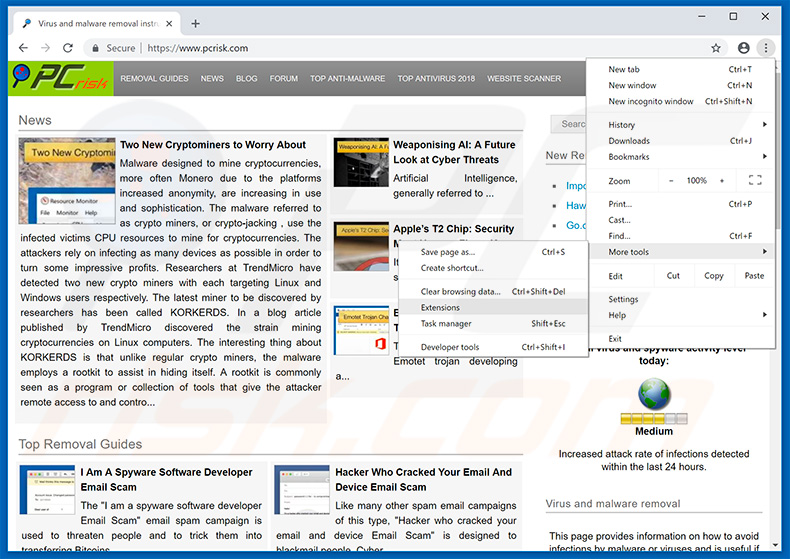Bookmark this page with the star icon
The width and height of the screenshot is (790, 559).
(715, 48)
